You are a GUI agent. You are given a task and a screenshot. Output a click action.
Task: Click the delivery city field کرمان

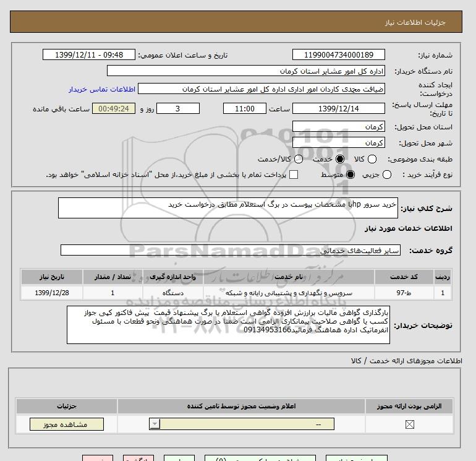(339, 142)
